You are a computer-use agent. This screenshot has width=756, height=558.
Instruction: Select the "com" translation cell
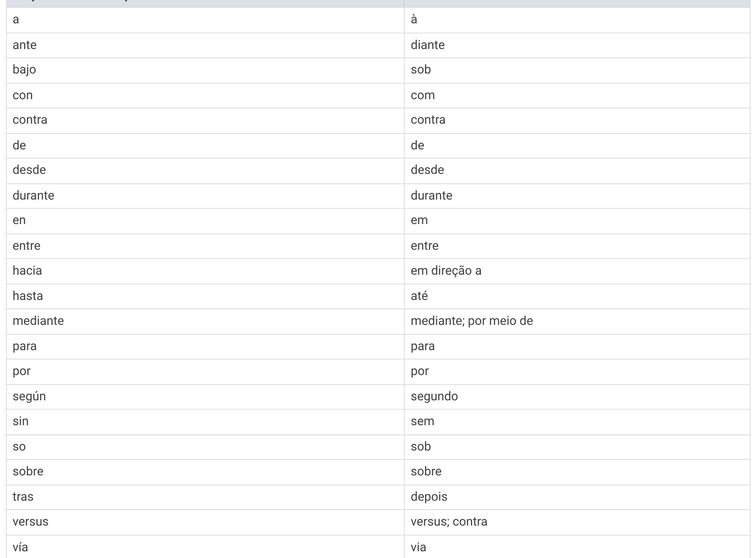coord(577,95)
